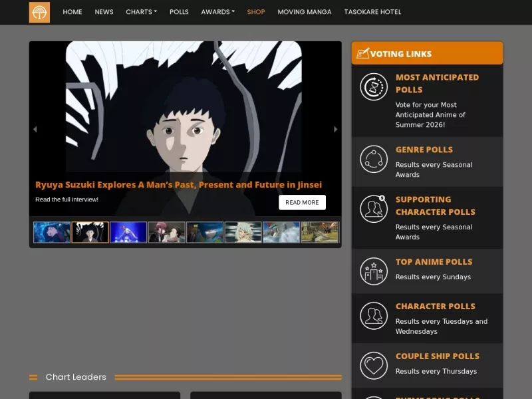This screenshot has height=399, width=532.
Task: Select the third thumbnail with blue stage
Action: point(128,232)
